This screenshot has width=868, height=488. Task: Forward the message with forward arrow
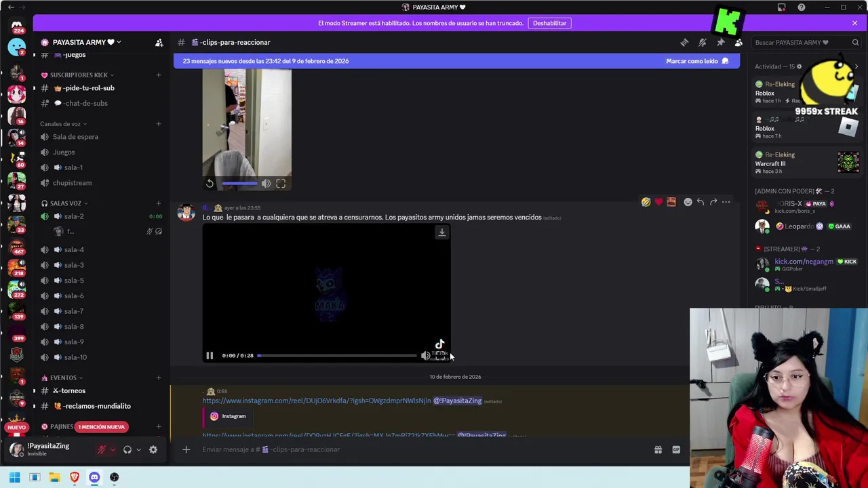click(x=713, y=202)
